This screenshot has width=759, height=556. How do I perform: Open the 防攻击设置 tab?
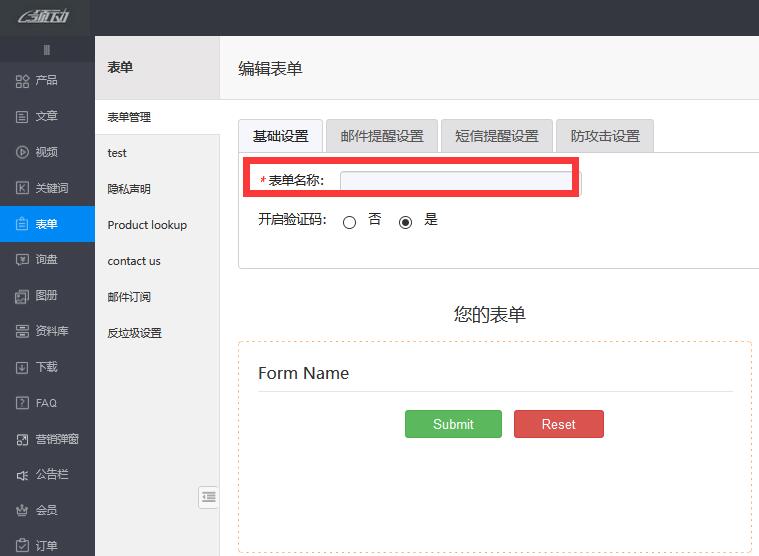[x=605, y=136]
